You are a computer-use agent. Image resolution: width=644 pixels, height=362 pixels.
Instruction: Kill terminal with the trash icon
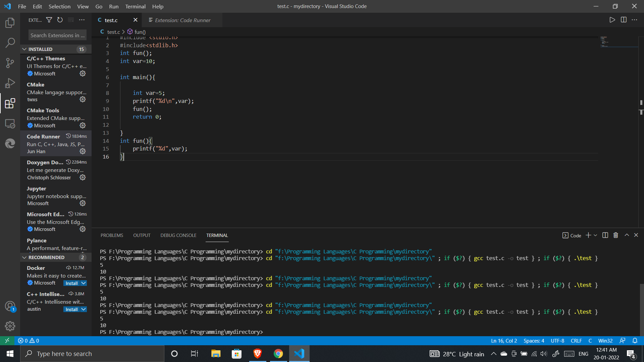tap(616, 235)
